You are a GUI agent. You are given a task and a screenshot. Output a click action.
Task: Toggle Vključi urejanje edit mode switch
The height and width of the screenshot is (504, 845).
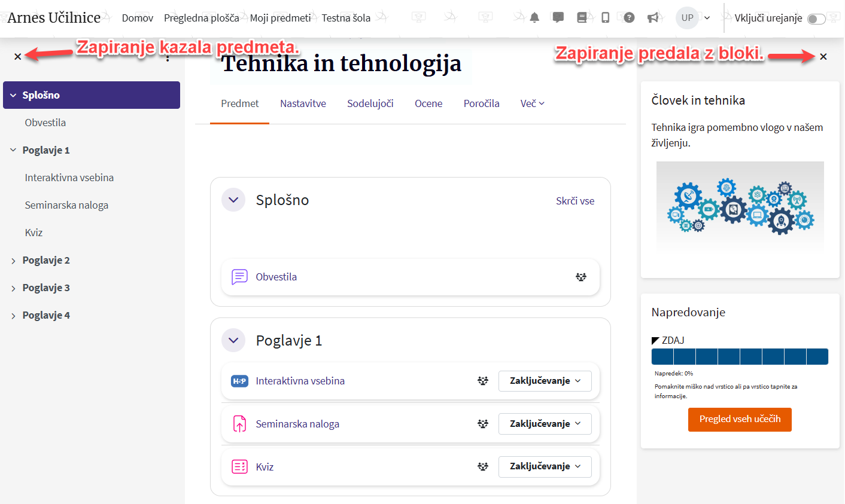[816, 19]
